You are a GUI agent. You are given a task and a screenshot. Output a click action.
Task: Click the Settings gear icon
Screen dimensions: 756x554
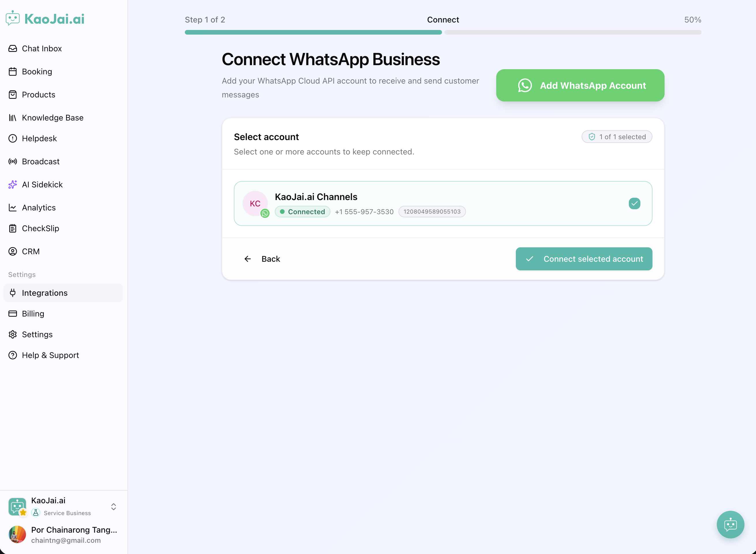coord(13,335)
